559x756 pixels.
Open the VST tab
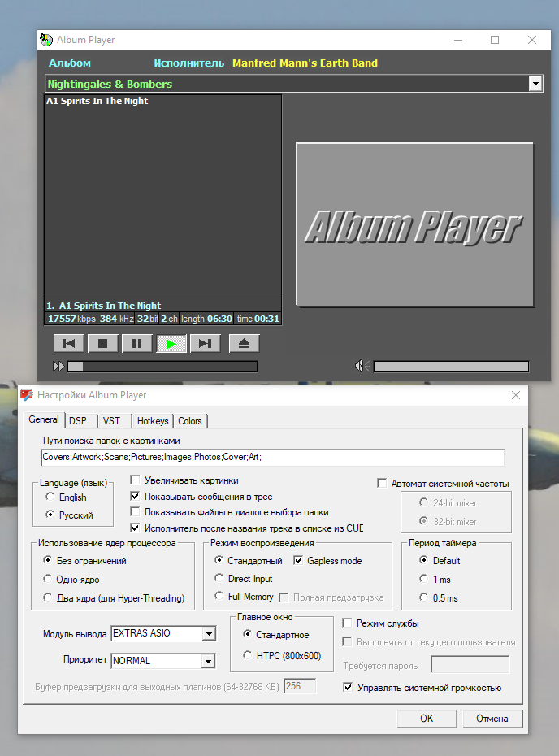tap(112, 421)
